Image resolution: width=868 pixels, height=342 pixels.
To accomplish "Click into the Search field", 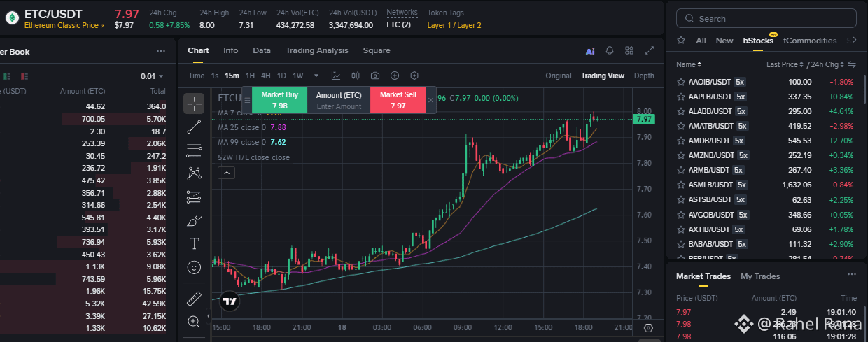I will click(x=768, y=19).
